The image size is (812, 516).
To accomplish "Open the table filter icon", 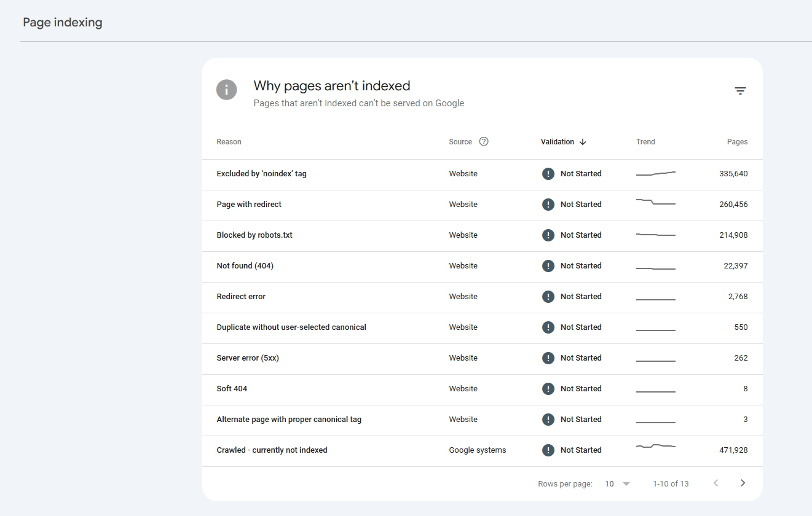I will tap(740, 91).
